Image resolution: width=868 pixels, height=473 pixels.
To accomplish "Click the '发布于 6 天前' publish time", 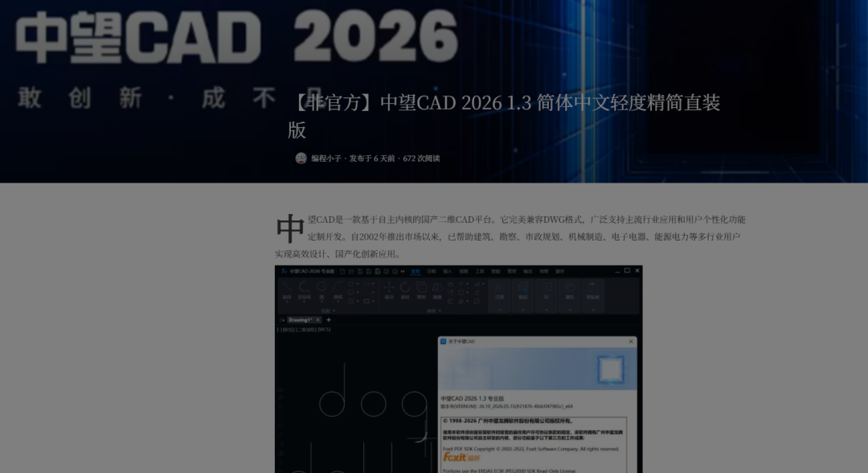I will click(x=371, y=158).
